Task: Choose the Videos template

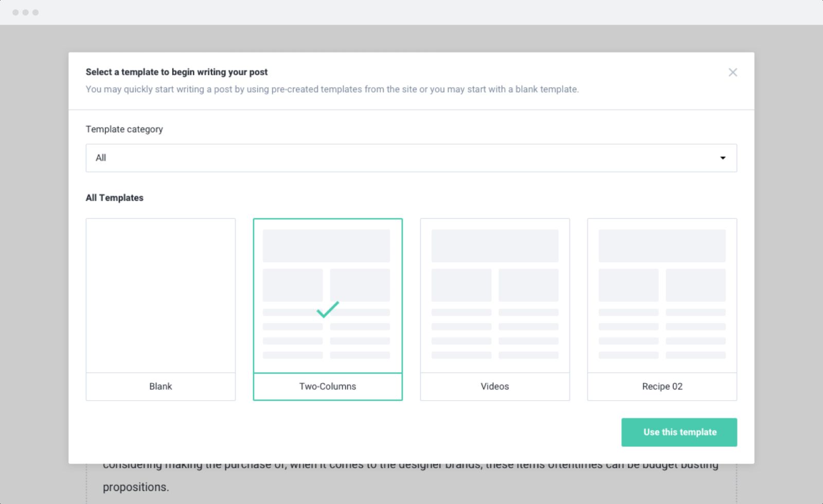Action: [x=495, y=309]
